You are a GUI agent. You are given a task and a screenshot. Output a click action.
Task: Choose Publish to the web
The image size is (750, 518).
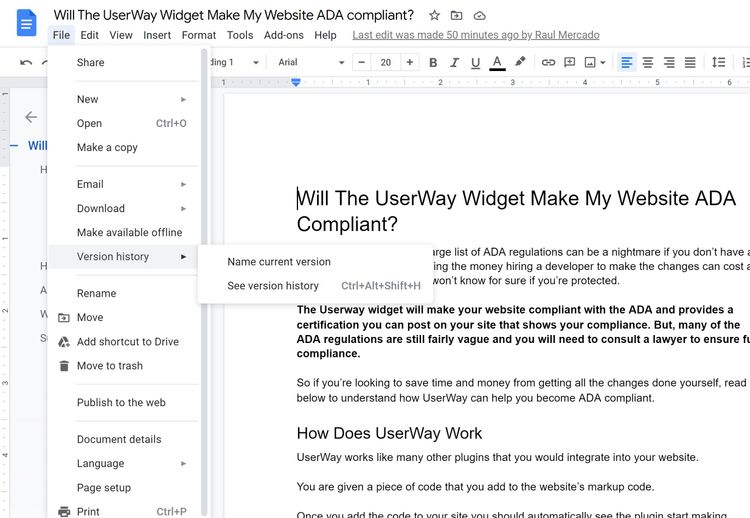coord(123,402)
